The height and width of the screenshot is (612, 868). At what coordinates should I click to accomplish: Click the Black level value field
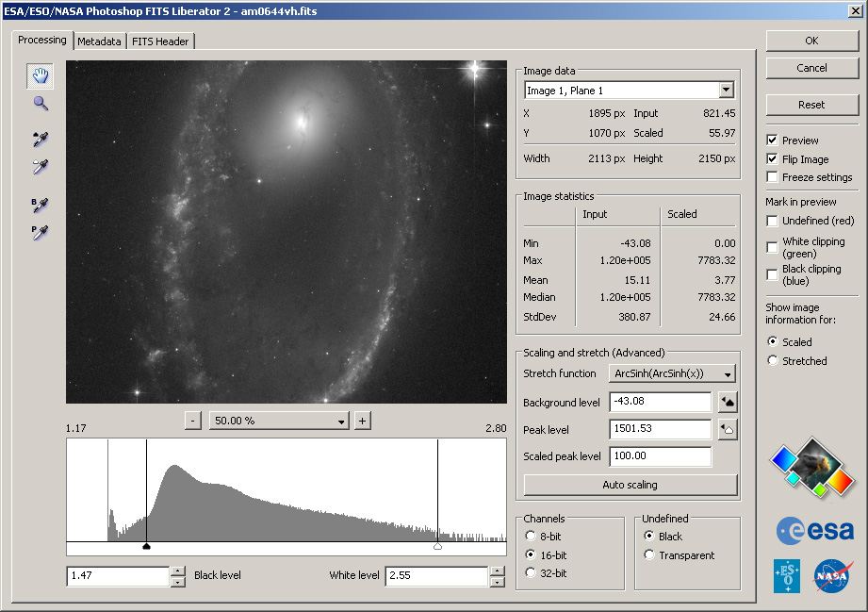click(x=119, y=576)
